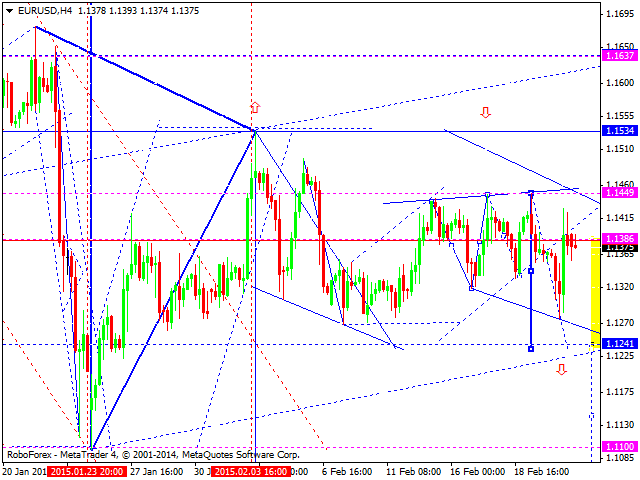Image resolution: width=640 pixels, height=480 pixels.
Task: Click the red down arrow below 1.1241 level
Action: pos(561,369)
